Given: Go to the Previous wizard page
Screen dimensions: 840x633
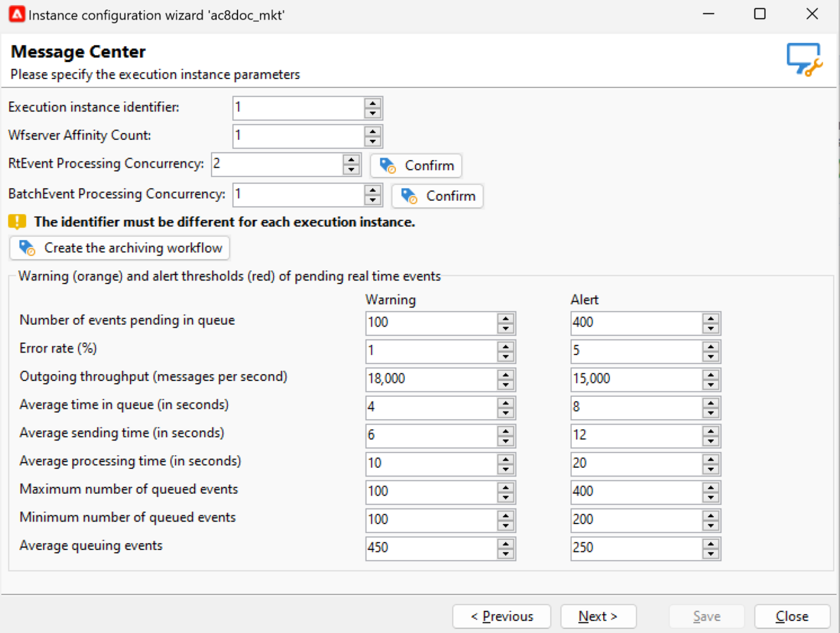Looking at the screenshot, I should pyautogui.click(x=502, y=616).
